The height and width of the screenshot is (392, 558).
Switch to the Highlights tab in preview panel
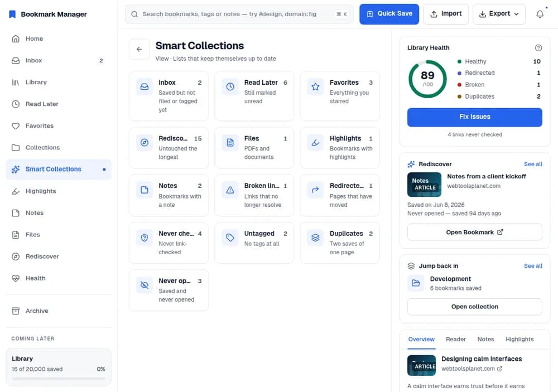tap(519, 340)
